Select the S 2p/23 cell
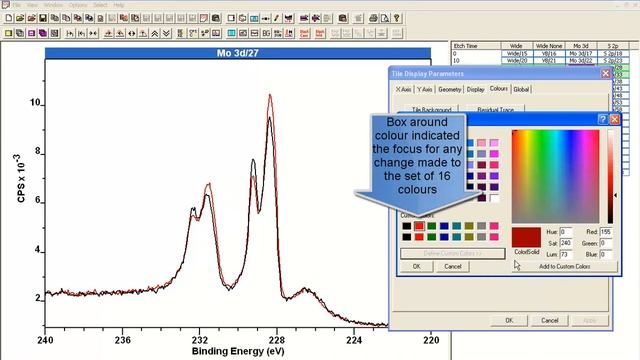The width and height of the screenshot is (640, 360). (613, 60)
